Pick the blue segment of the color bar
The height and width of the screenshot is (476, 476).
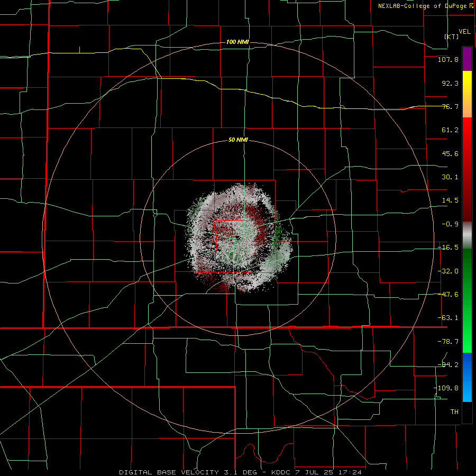pyautogui.click(x=467, y=377)
